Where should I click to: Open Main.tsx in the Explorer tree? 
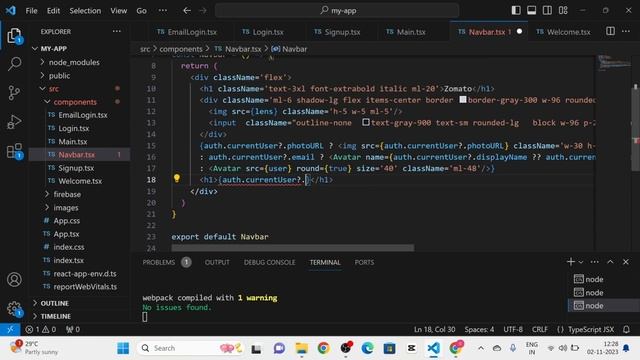[x=73, y=142]
